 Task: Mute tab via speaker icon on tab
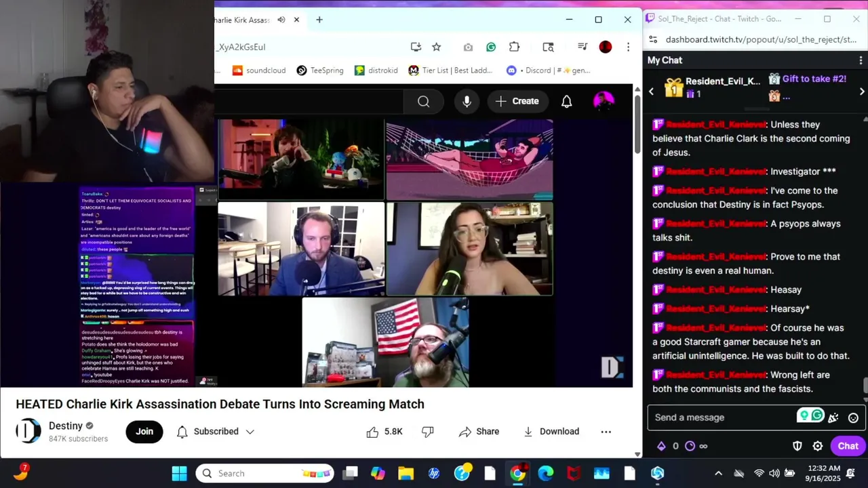pyautogui.click(x=281, y=20)
